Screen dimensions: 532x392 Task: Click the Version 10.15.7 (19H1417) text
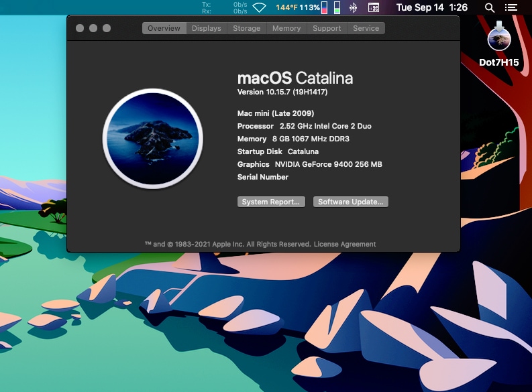click(282, 92)
